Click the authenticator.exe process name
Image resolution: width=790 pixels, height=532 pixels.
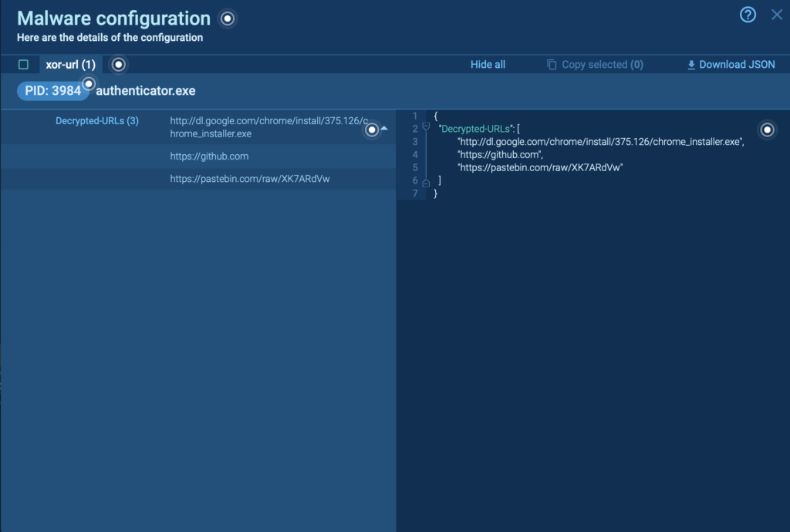145,91
